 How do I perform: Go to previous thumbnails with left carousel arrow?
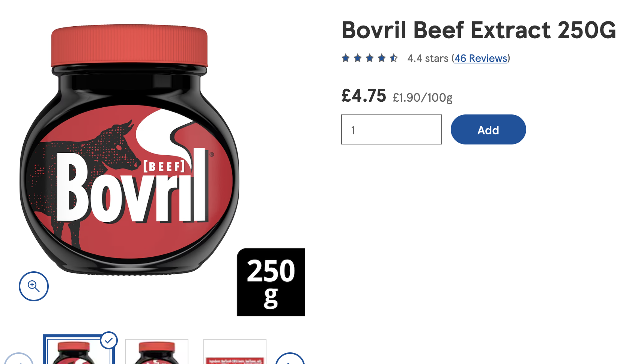coord(18,359)
